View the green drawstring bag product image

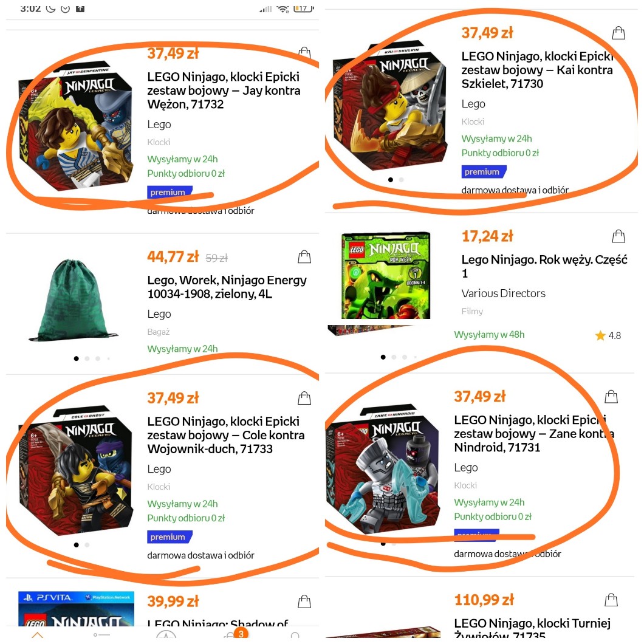[73, 301]
